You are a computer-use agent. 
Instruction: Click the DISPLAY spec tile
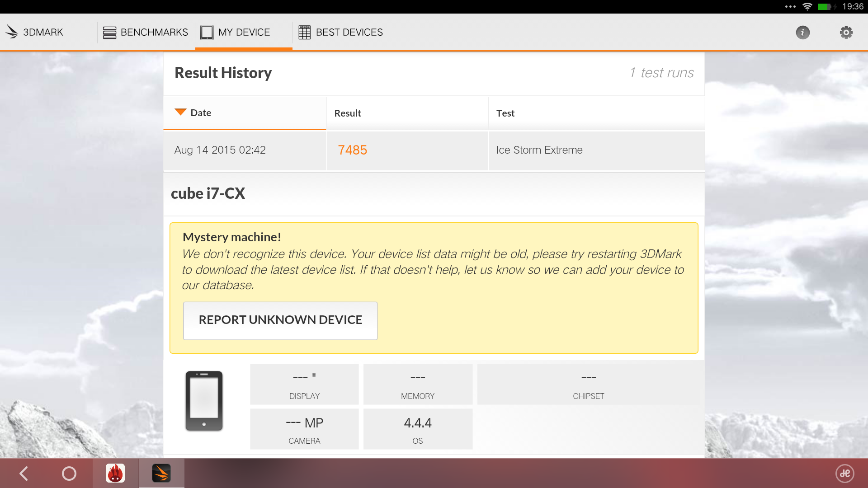pos(304,385)
